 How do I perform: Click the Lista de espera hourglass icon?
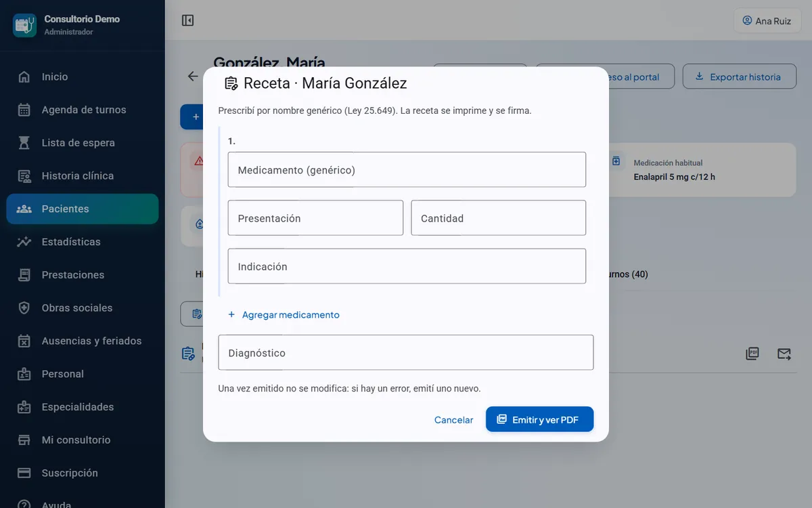click(24, 143)
